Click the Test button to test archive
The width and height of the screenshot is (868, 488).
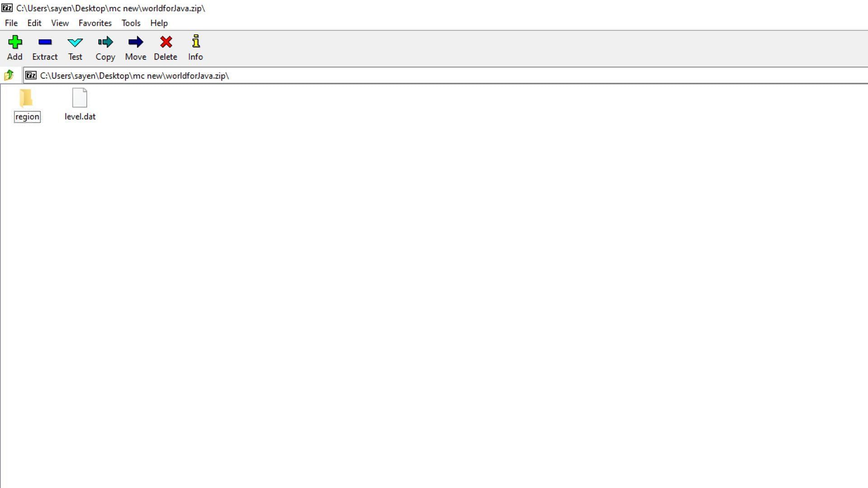click(x=75, y=47)
